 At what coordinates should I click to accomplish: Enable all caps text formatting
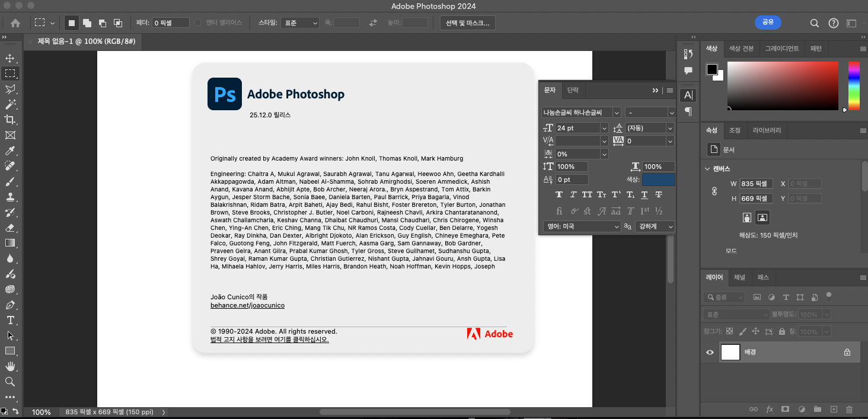[587, 194]
